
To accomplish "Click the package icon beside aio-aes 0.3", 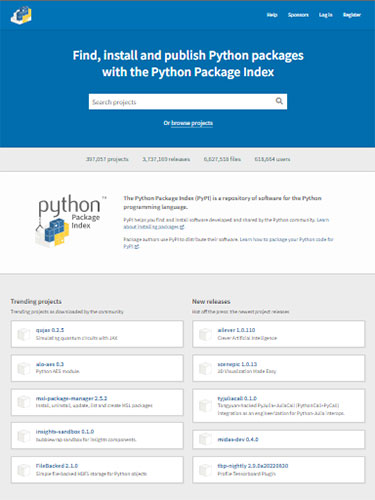I will 24,368.
